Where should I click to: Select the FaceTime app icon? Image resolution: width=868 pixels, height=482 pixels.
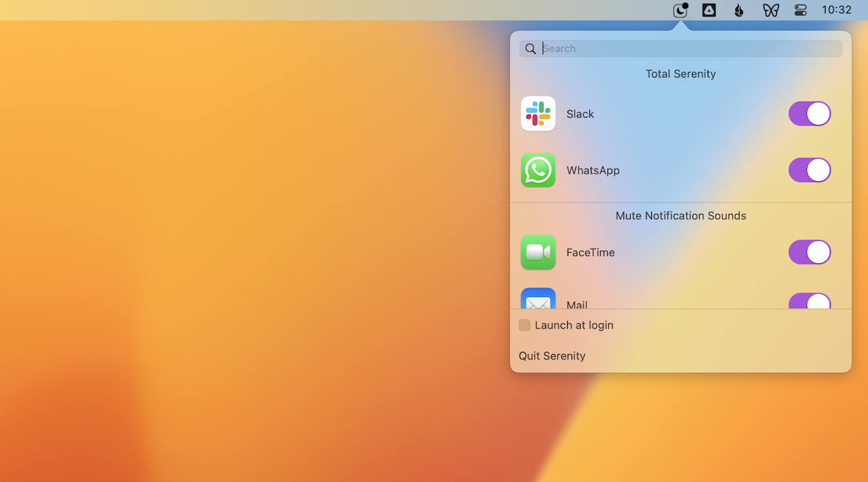(538, 252)
